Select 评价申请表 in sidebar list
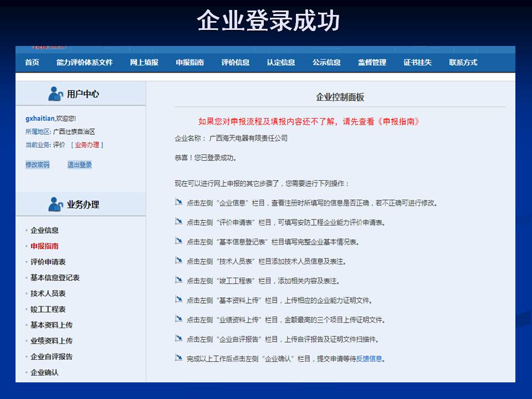This screenshot has width=532, height=399. pyautogui.click(x=48, y=262)
